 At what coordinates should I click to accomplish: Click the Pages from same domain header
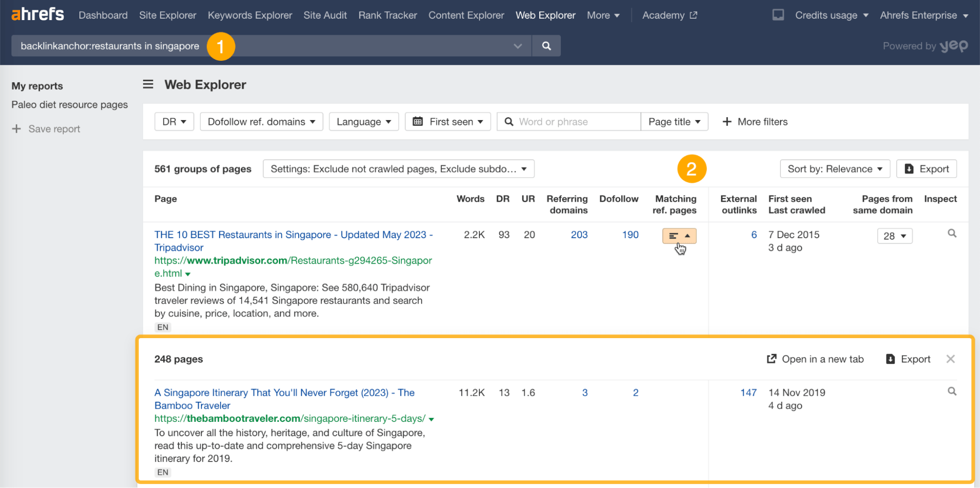tap(882, 204)
